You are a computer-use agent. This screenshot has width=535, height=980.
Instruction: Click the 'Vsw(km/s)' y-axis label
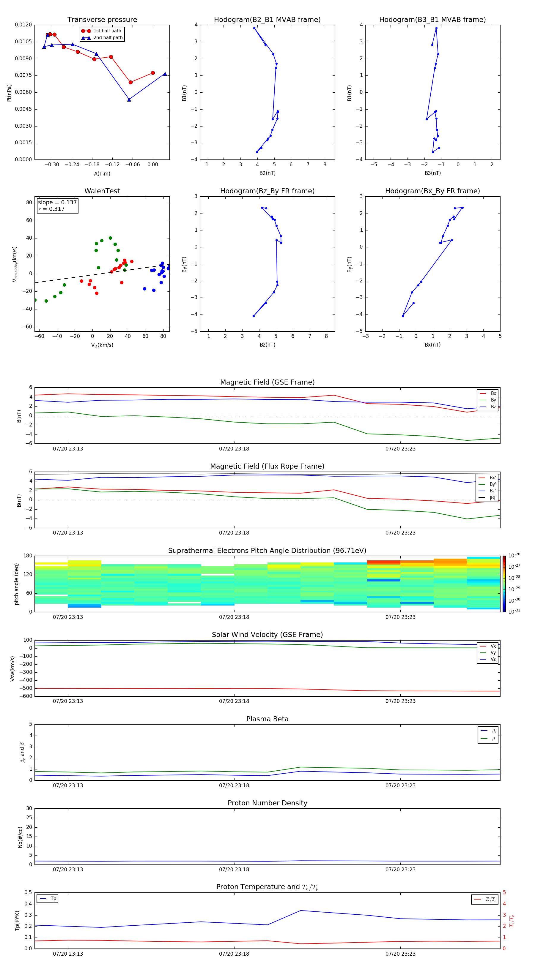12,668
